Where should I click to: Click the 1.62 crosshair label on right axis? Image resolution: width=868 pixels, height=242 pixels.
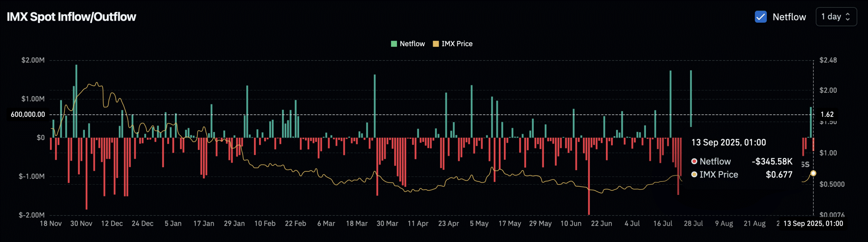point(827,114)
